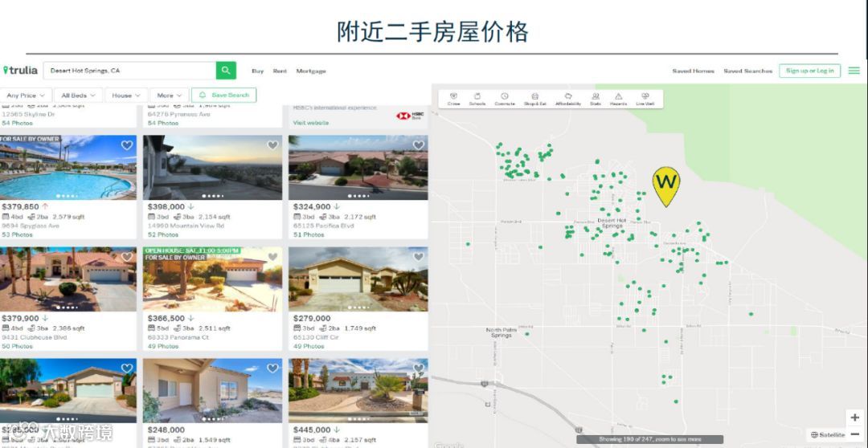Open the hamburger menu icon
Viewport: 868px width, 448px height.
click(854, 71)
